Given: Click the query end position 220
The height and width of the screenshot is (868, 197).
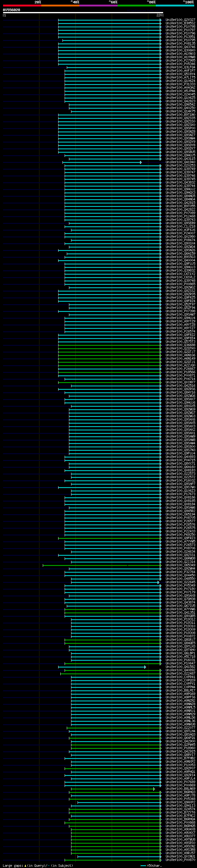Looking at the screenshot, I should tap(159, 15).
